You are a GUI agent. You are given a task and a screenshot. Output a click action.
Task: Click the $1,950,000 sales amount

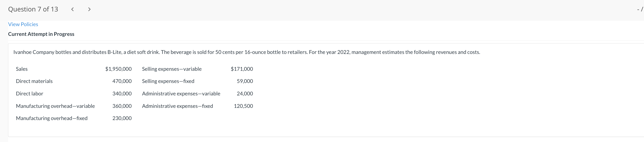(118, 69)
